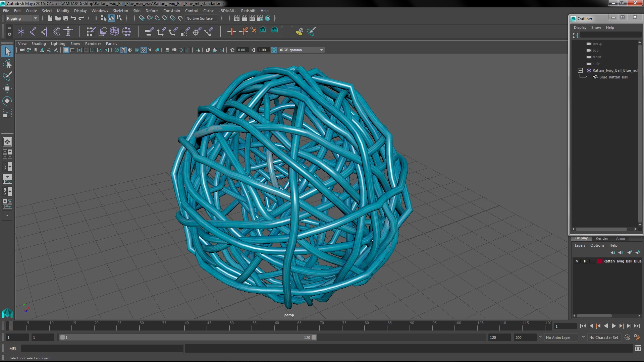This screenshot has height=362, width=644.
Task: Open a scene with the folder icon
Action: [x=58, y=18]
